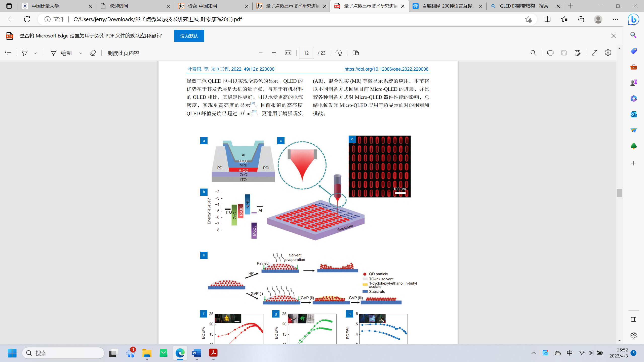Open sidebar Tools briefcase icon
The image size is (644, 362).
point(633,67)
